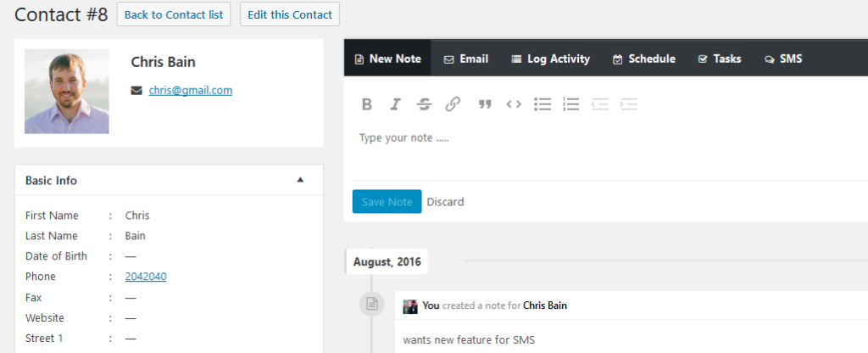Insert a link in the note
The height and width of the screenshot is (353, 868).
coord(453,104)
